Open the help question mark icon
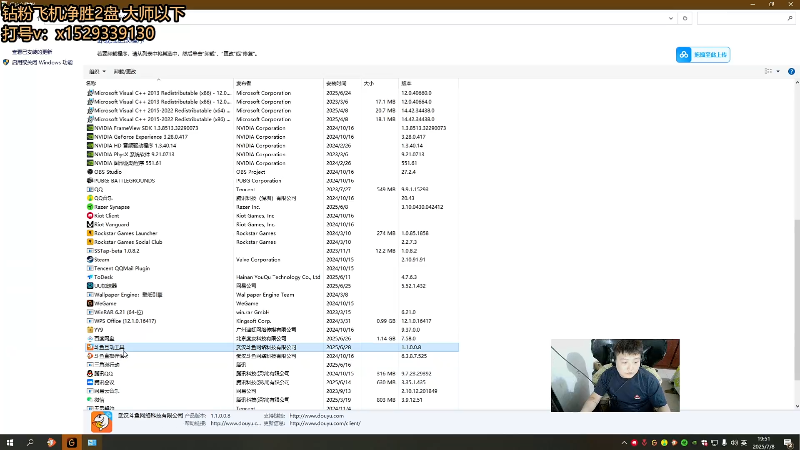 [x=791, y=71]
